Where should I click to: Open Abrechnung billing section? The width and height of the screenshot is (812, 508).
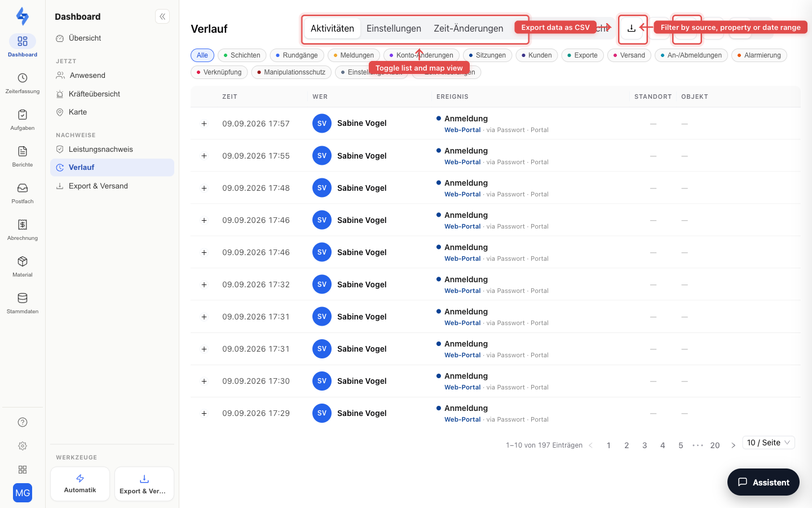click(23, 230)
